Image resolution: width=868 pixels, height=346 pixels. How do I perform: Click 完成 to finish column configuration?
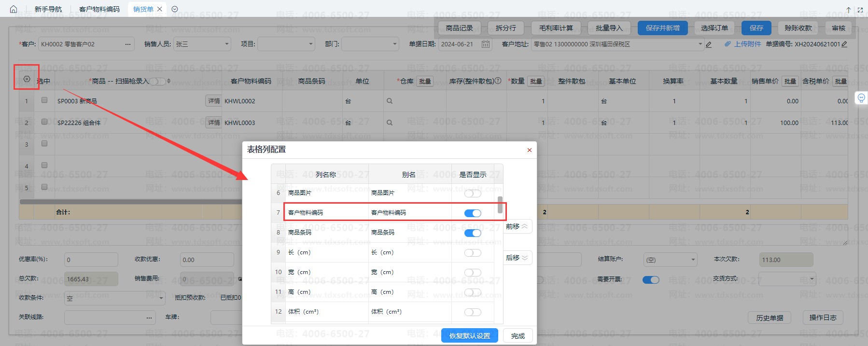coord(518,336)
